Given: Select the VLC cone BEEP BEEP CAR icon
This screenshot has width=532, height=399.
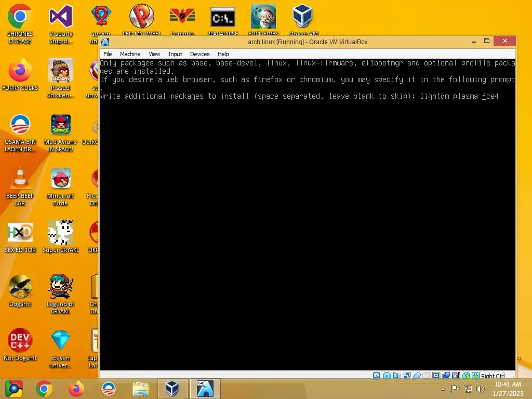Looking at the screenshot, I should pos(20,187).
